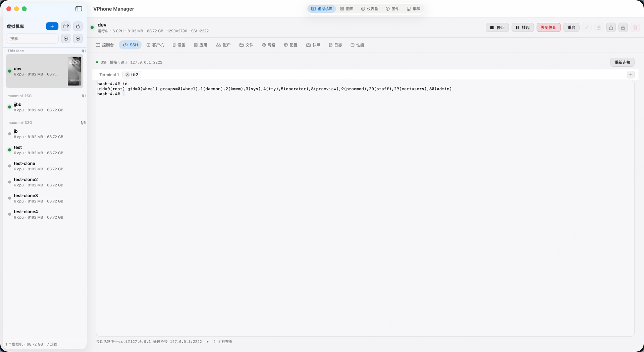The image size is (644, 352).
Task: Click the dev VM lock-screen thumbnail
Action: [74, 71]
